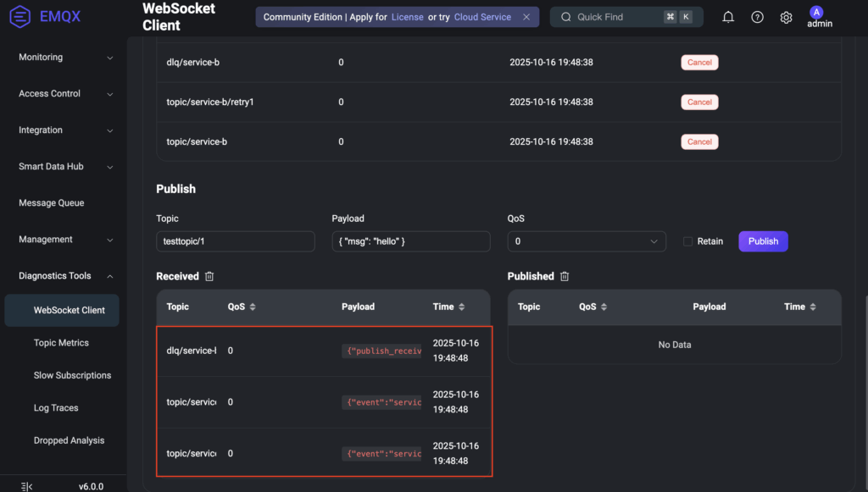Clear Published messages with trash icon
868x492 pixels.
[x=565, y=276]
